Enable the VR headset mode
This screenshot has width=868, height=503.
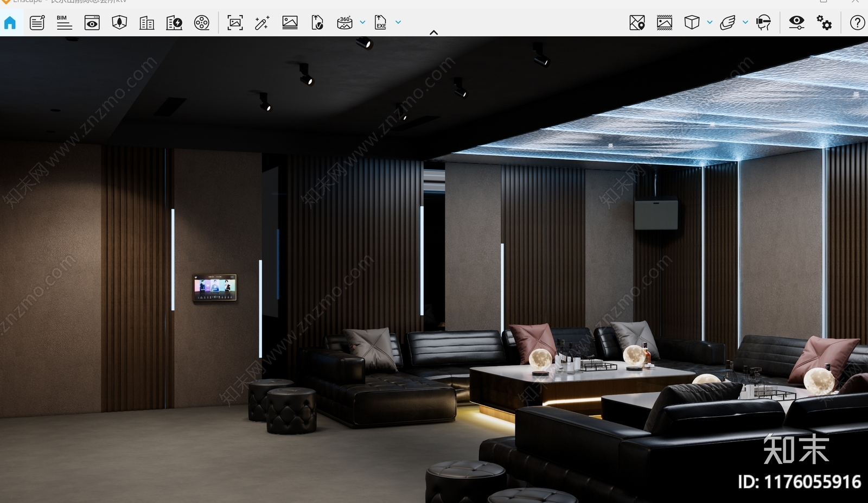pyautogui.click(x=764, y=23)
